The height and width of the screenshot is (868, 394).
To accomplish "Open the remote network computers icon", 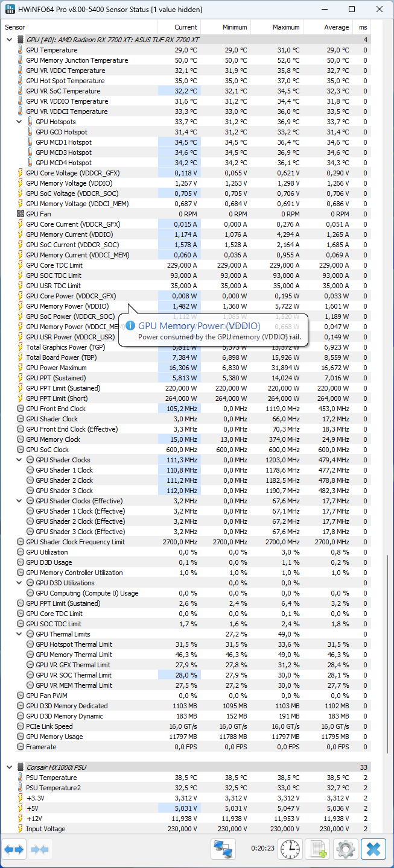I will [224, 849].
